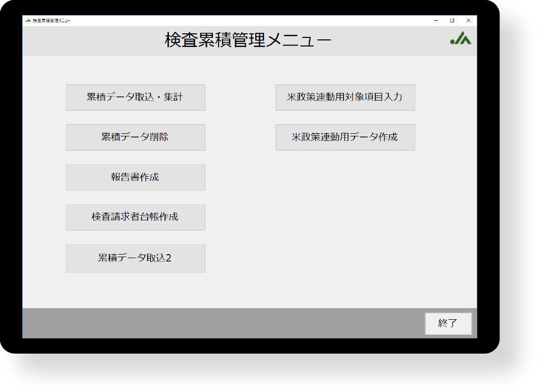The width and height of the screenshot is (539, 392).
Task: Click the app icon in title bar
Action: tap(28, 21)
